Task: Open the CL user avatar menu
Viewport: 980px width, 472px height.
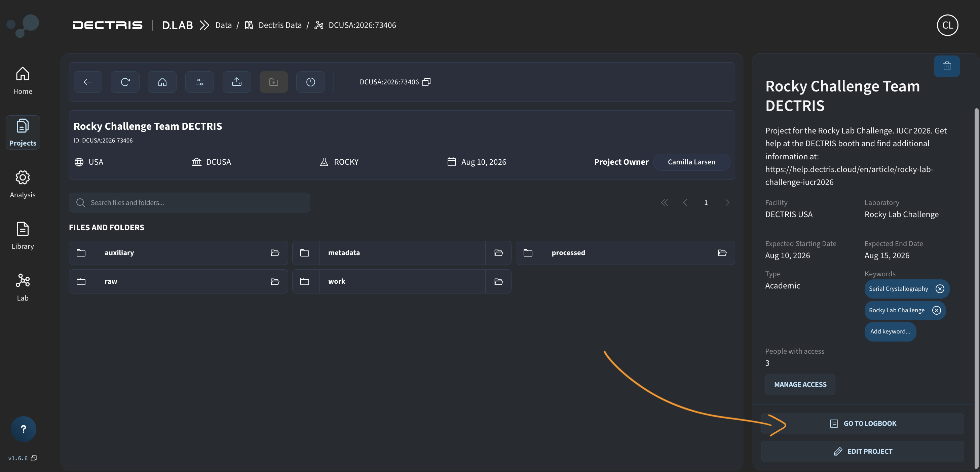Action: (947, 25)
